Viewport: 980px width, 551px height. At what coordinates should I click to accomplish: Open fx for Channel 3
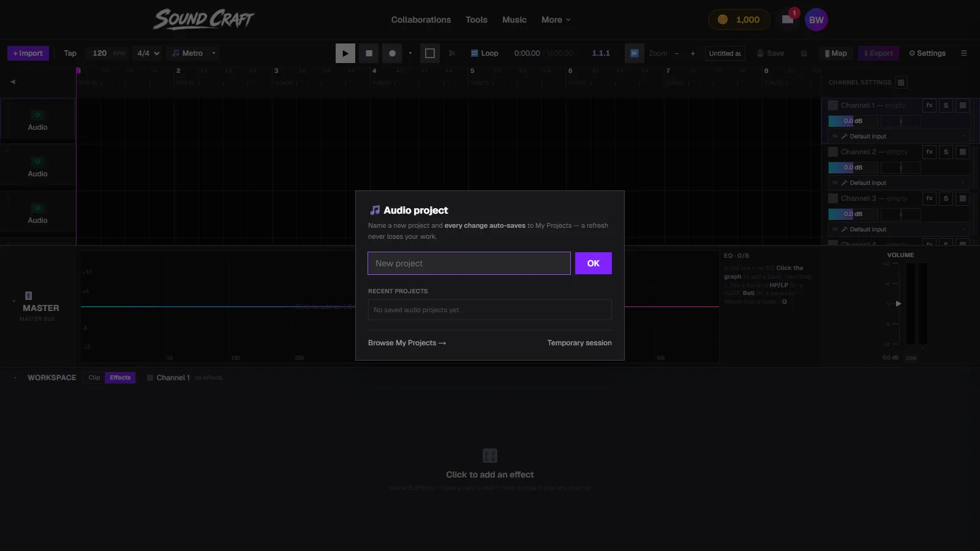coord(929,198)
